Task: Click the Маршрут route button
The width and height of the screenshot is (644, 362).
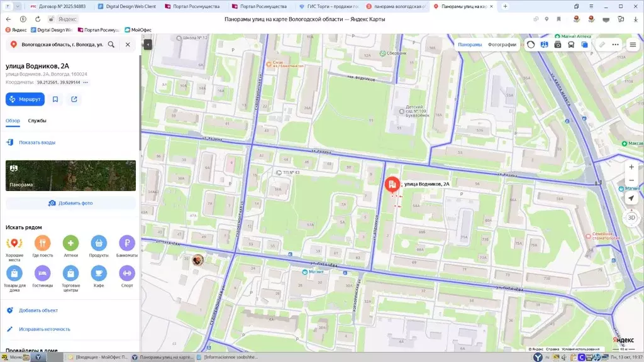Action: point(25,99)
